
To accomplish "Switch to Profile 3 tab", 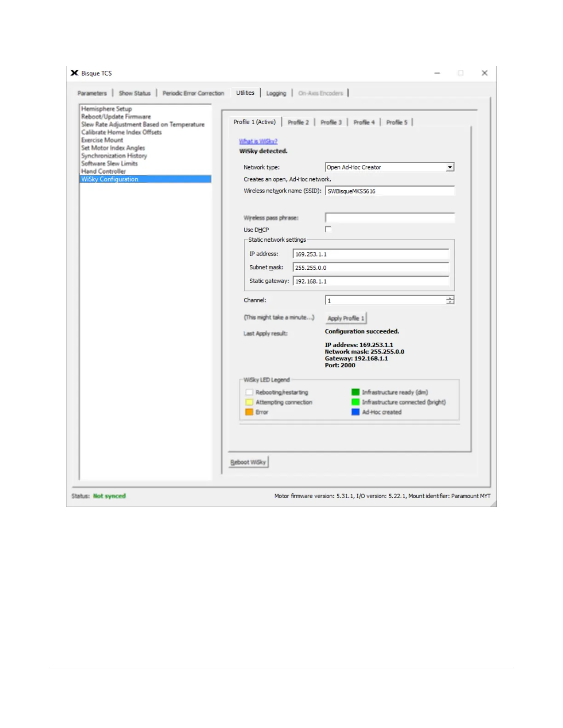I will (x=331, y=122).
